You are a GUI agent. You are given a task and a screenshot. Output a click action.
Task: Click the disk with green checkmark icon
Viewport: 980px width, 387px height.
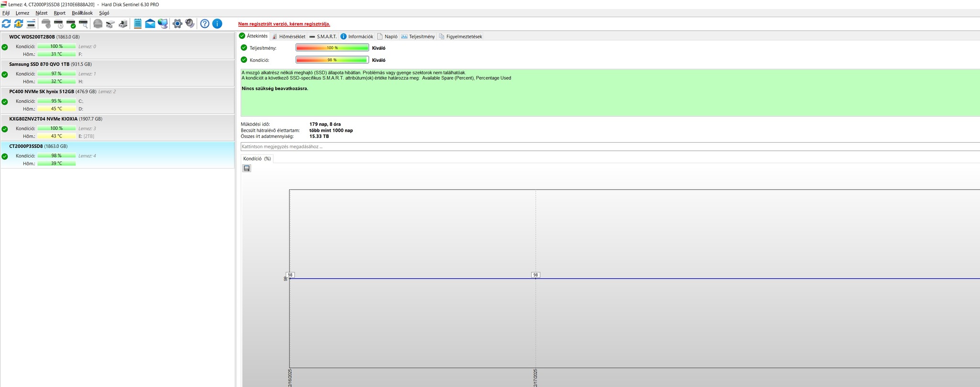pos(71,23)
